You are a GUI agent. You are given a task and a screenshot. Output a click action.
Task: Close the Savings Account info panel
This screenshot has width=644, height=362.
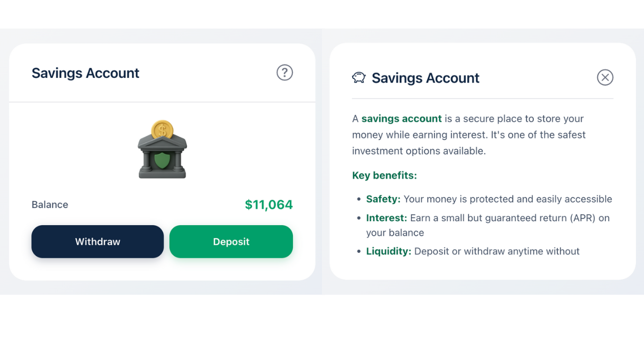605,77
